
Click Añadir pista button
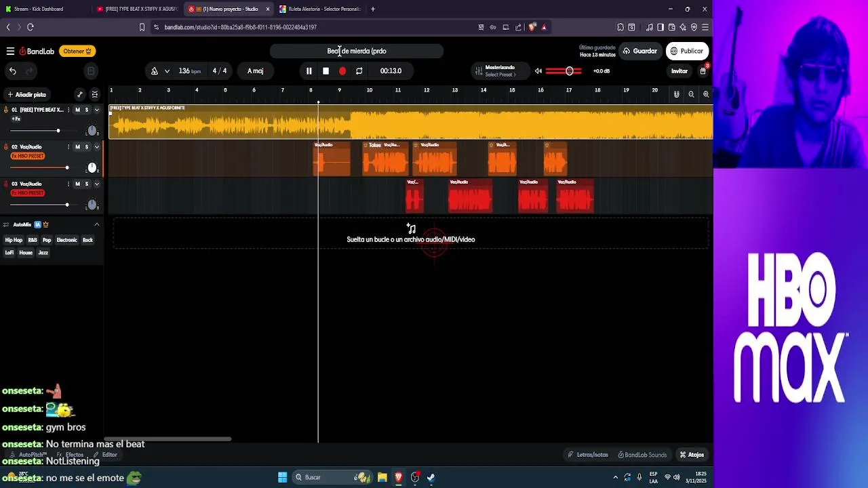point(26,94)
